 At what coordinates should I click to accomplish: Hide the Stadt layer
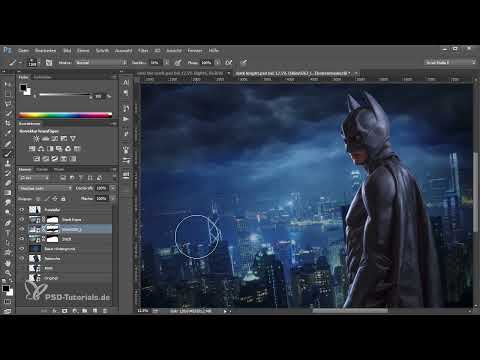[x=22, y=239]
